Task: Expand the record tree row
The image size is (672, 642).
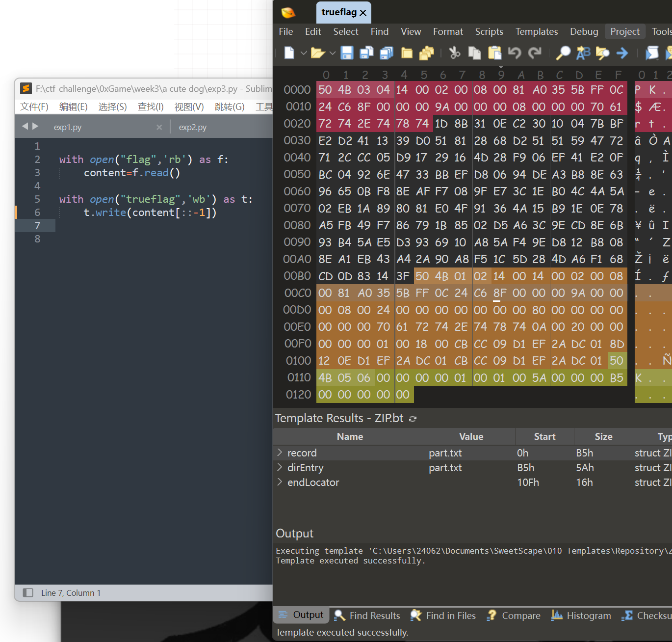Action: 280,453
